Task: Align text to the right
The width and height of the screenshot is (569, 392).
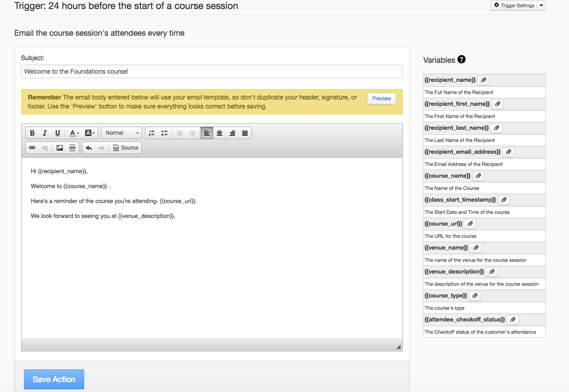Action: tap(232, 133)
